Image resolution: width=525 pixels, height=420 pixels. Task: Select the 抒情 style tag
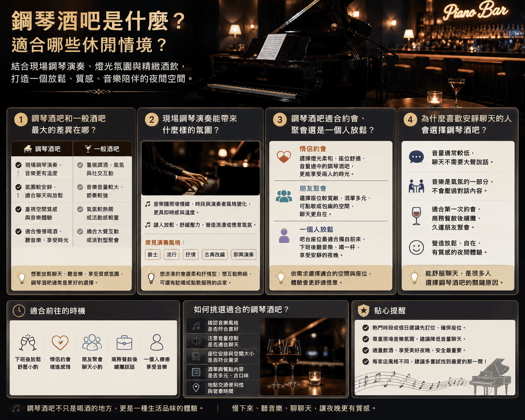(191, 255)
